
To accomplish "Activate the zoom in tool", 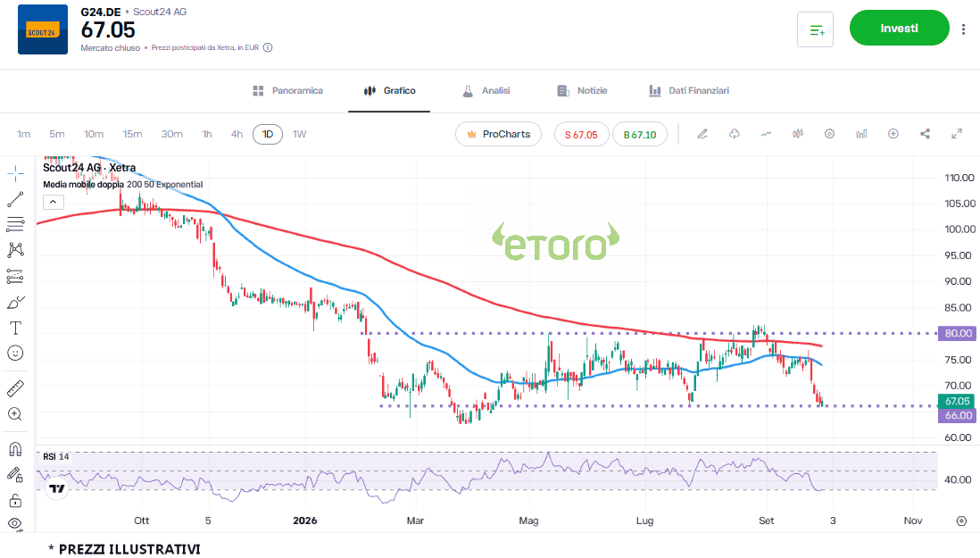I will [16, 413].
